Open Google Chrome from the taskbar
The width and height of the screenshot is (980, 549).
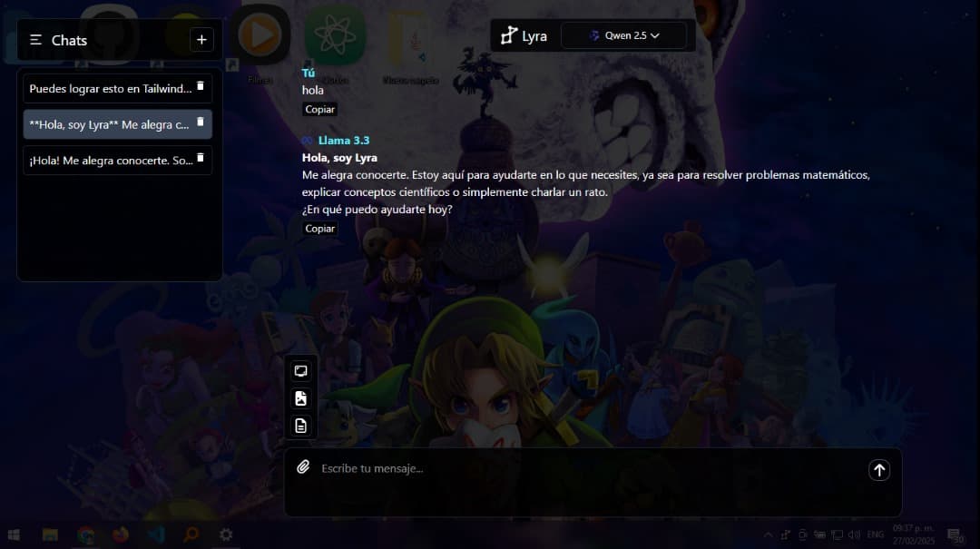[x=85, y=534]
